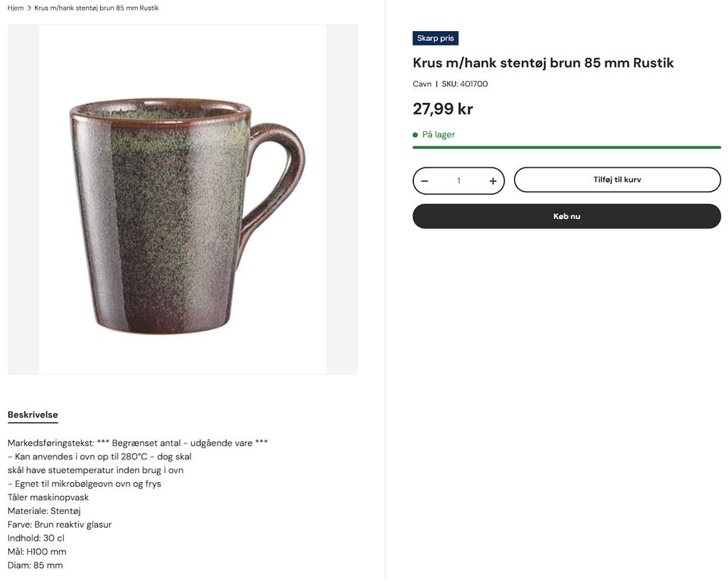Click the SKU 401700 text

[x=465, y=84]
